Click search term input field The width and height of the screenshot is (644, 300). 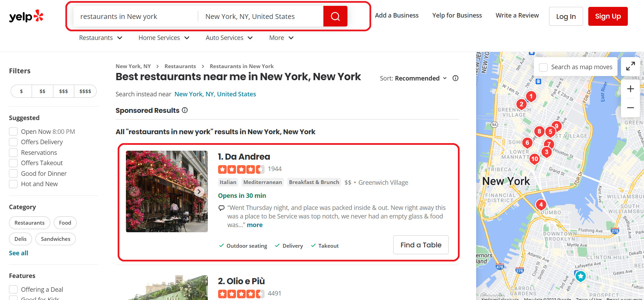pos(136,16)
